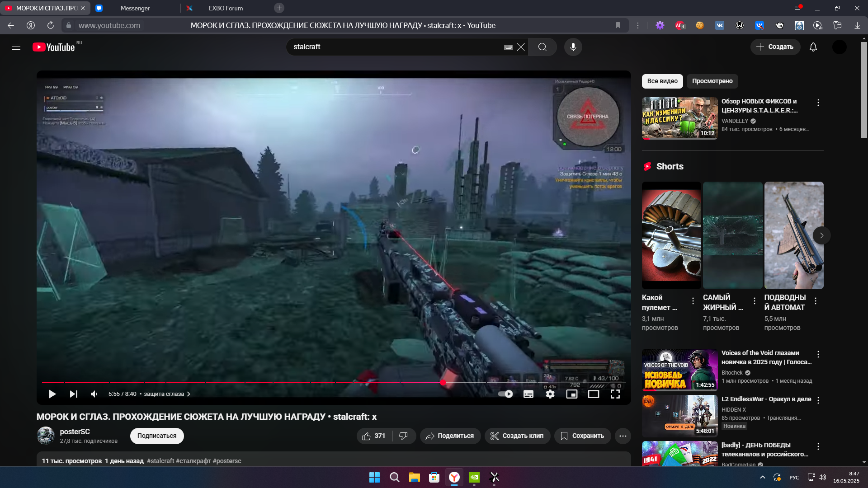
Task: Seek on the red video progress bar
Action: [x=334, y=382]
